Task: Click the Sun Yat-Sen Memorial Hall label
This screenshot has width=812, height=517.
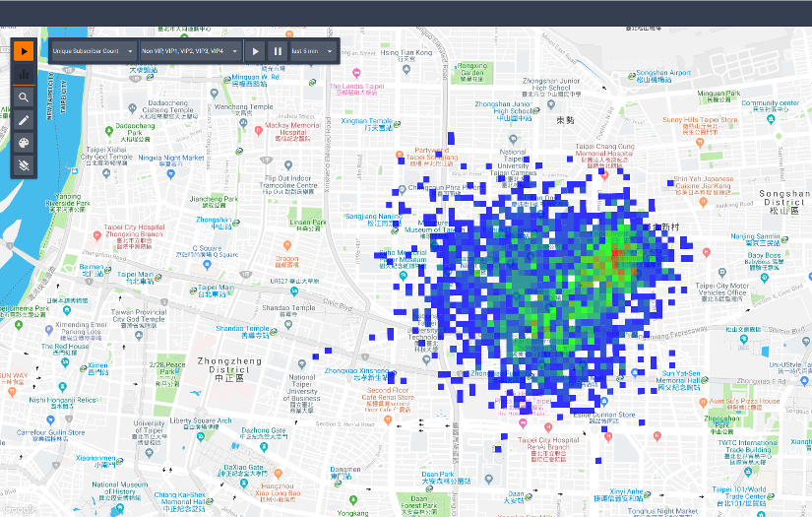Action: click(x=680, y=380)
